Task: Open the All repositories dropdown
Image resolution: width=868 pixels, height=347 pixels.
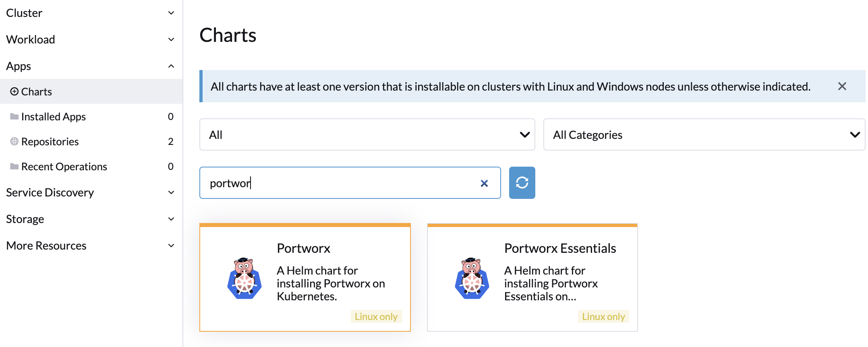Action: point(367,134)
